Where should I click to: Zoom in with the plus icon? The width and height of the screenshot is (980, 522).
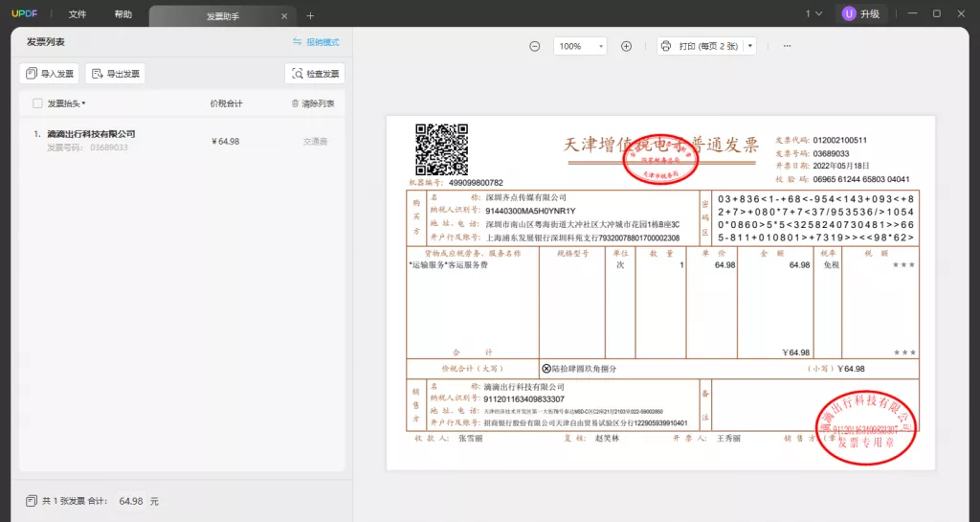tap(626, 46)
